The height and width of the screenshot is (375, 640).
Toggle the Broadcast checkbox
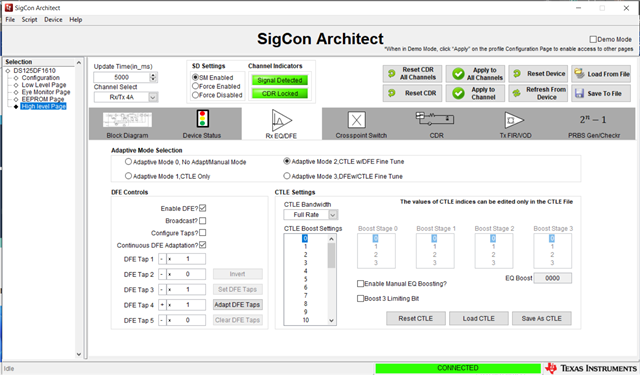(202, 220)
